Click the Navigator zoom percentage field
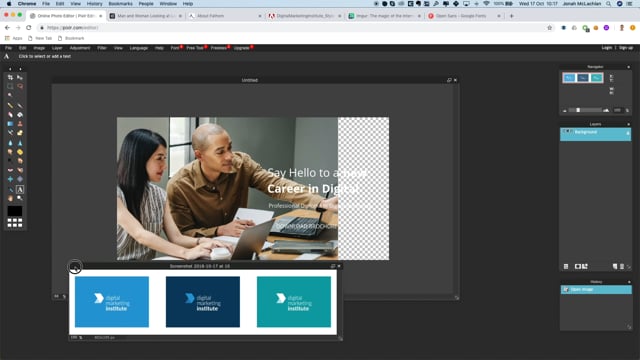640x360 pixels. click(x=617, y=110)
